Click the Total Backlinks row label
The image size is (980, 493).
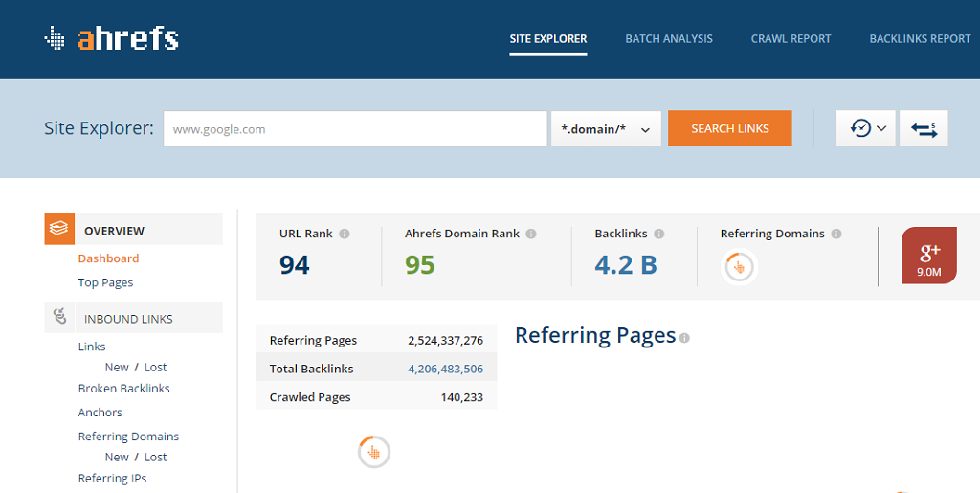(x=311, y=369)
